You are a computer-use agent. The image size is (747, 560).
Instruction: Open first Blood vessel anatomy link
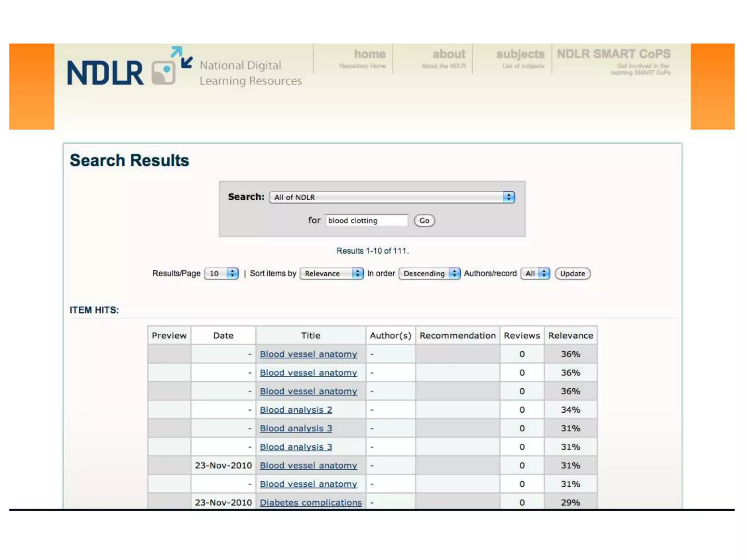[x=308, y=354]
